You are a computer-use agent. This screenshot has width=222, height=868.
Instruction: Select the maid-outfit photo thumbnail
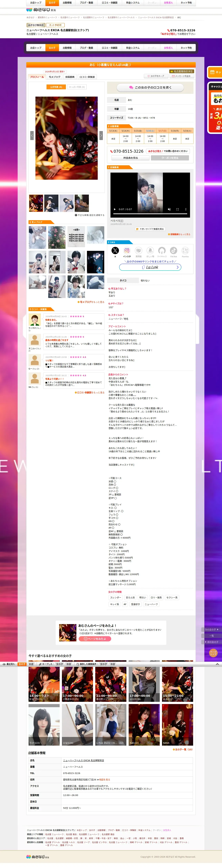51,203
